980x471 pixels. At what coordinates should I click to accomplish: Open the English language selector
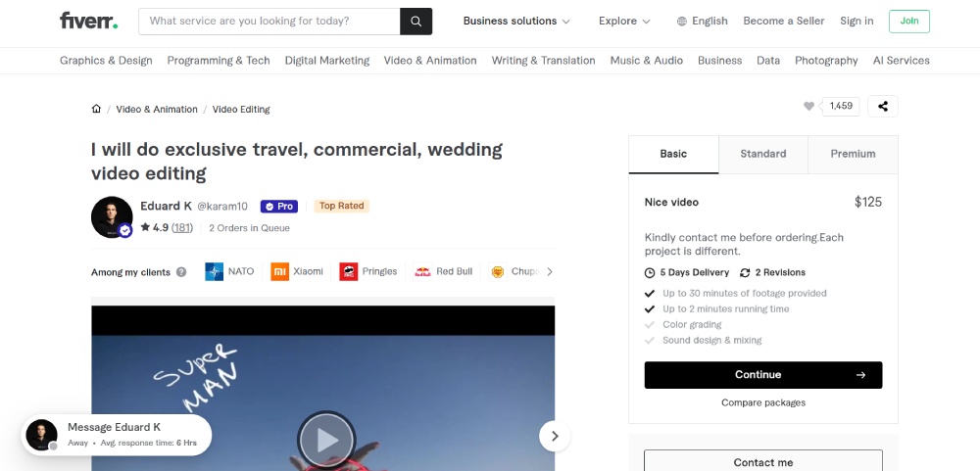point(703,22)
